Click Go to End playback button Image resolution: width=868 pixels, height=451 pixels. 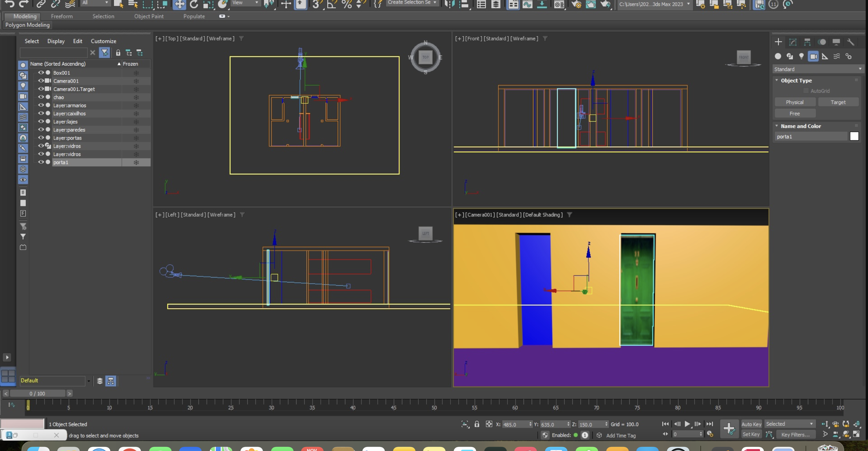point(709,424)
